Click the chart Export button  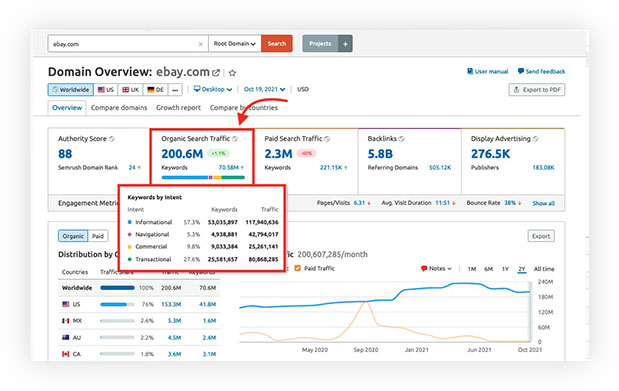tap(541, 236)
